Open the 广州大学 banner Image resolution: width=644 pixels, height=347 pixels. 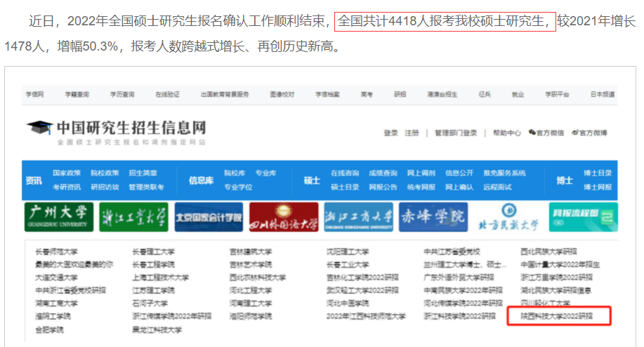pyautogui.click(x=59, y=217)
